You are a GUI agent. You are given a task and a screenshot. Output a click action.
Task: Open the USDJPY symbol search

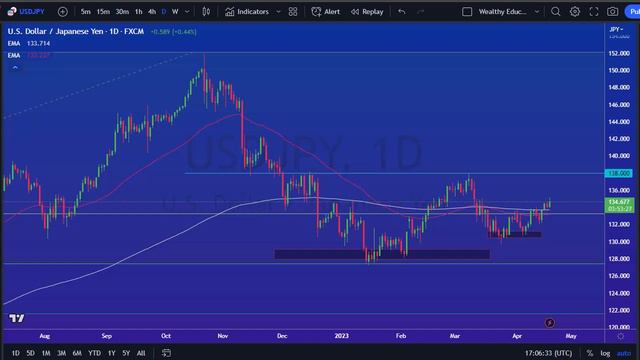pos(25,11)
